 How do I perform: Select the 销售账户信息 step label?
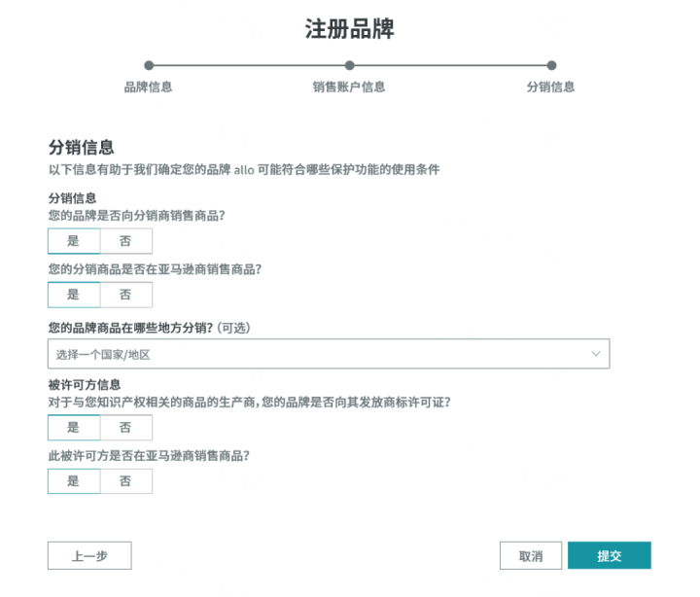tap(349, 87)
